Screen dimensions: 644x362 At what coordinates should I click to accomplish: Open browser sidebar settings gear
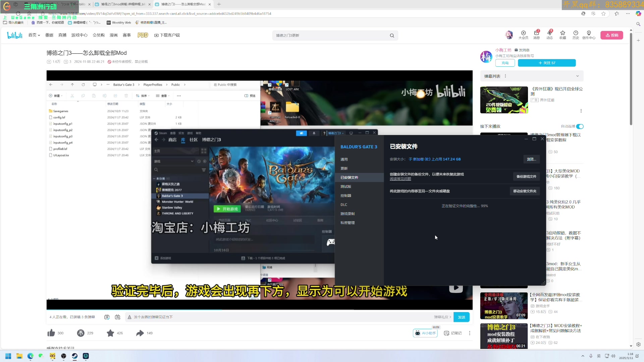point(638,344)
